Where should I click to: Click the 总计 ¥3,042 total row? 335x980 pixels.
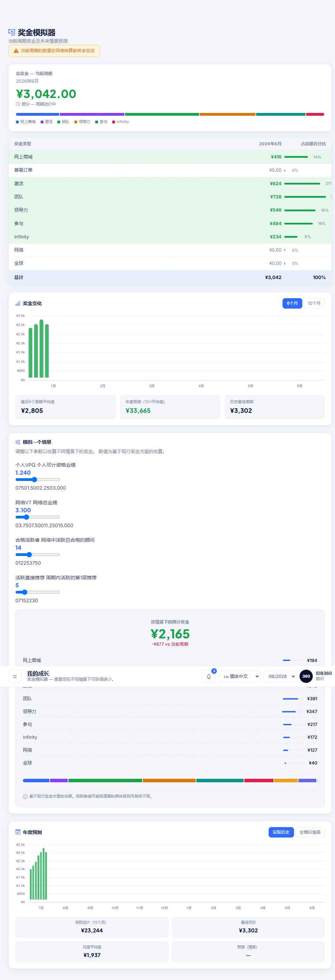[170, 277]
